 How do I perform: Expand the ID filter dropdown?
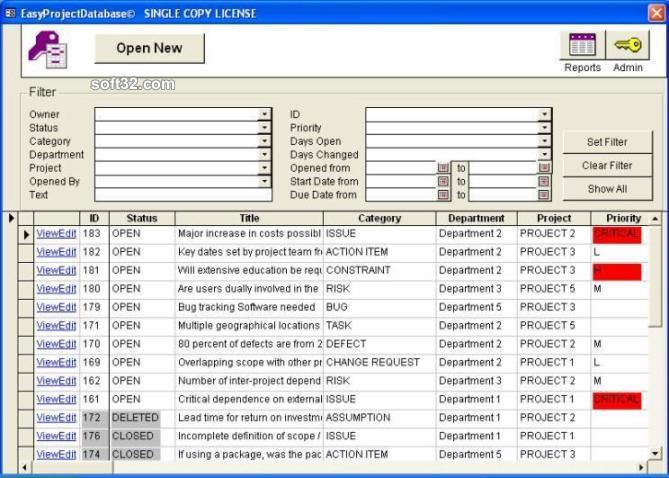point(544,114)
